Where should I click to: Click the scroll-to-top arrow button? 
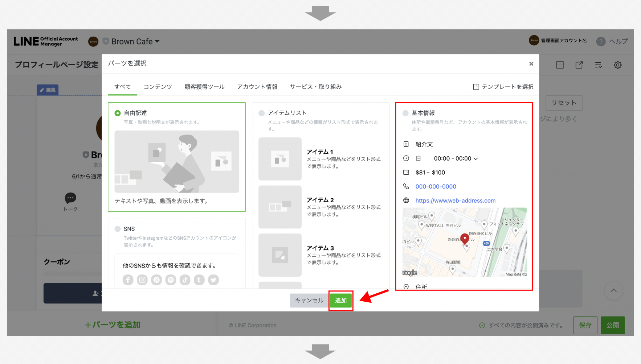click(613, 290)
